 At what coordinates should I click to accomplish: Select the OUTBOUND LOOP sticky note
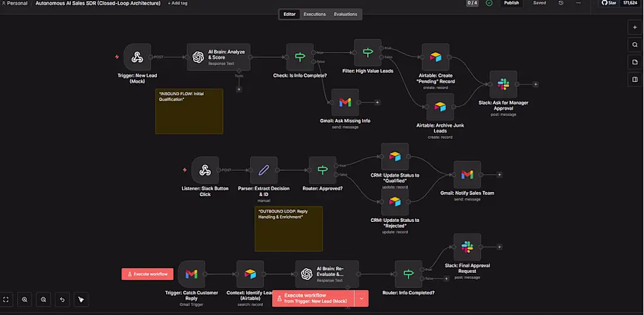289,229
